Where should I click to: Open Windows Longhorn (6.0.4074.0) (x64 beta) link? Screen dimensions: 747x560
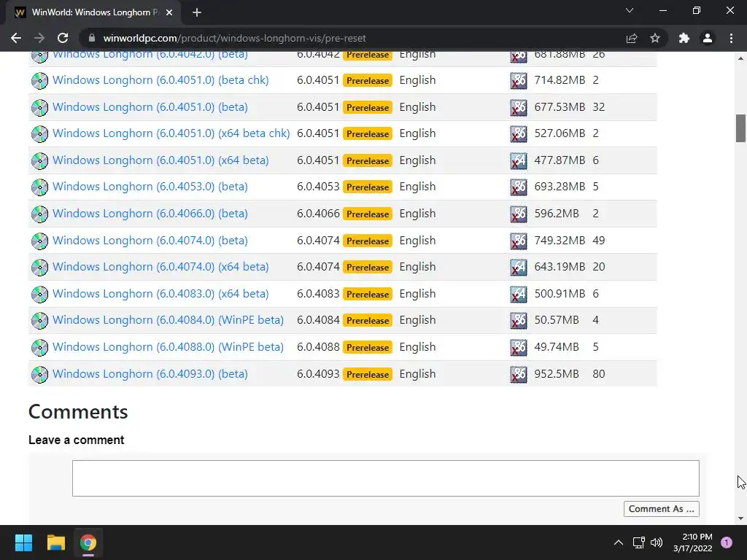coord(160,267)
